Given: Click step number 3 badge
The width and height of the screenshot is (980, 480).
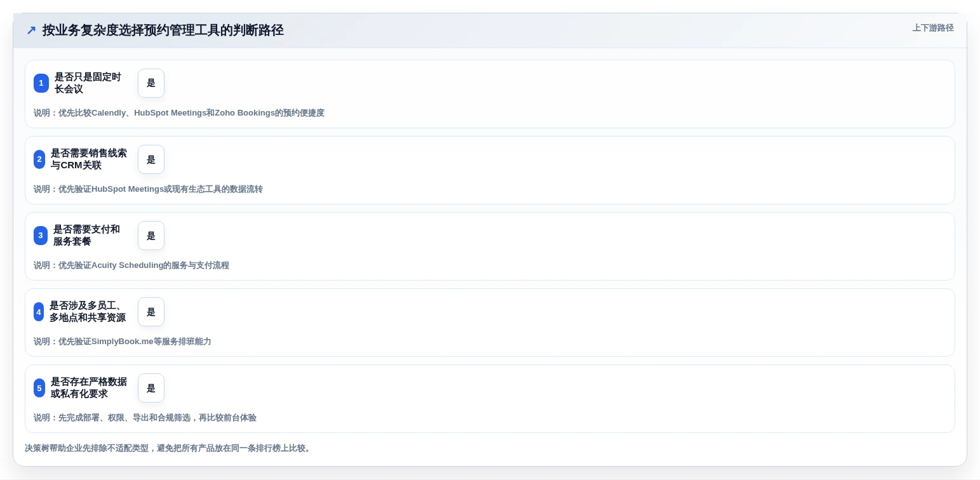Looking at the screenshot, I should click(x=41, y=236).
